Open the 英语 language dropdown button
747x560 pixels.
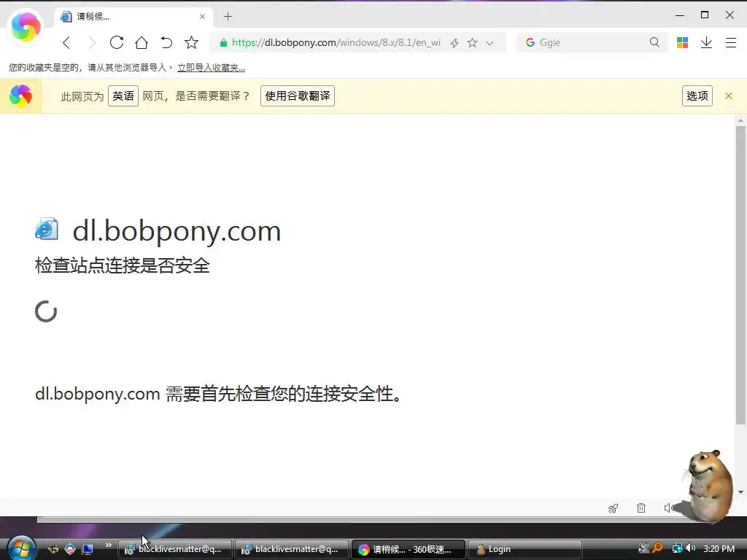(x=123, y=96)
